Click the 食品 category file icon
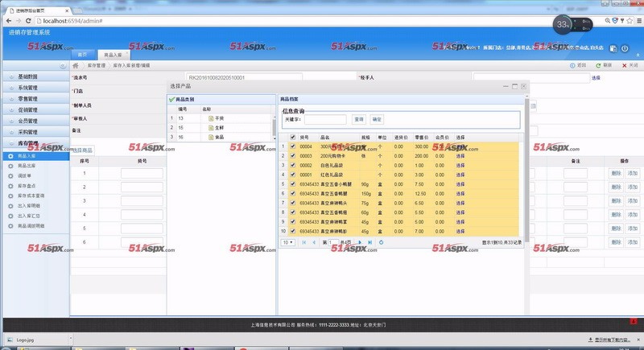The width and height of the screenshot is (644, 350). point(211,137)
